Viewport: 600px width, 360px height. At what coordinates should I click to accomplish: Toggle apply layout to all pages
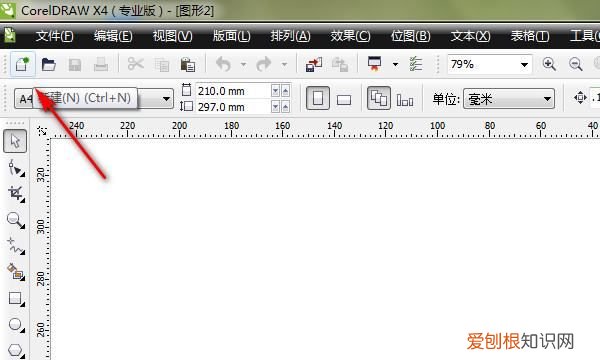coord(379,99)
